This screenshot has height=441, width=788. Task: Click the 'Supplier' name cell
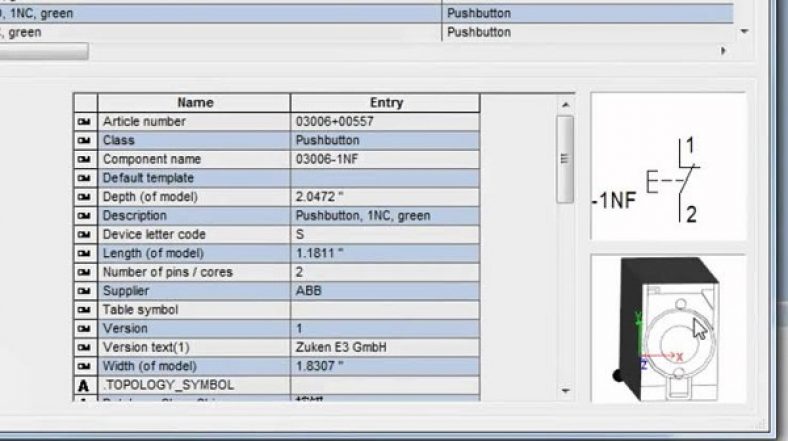(x=194, y=291)
